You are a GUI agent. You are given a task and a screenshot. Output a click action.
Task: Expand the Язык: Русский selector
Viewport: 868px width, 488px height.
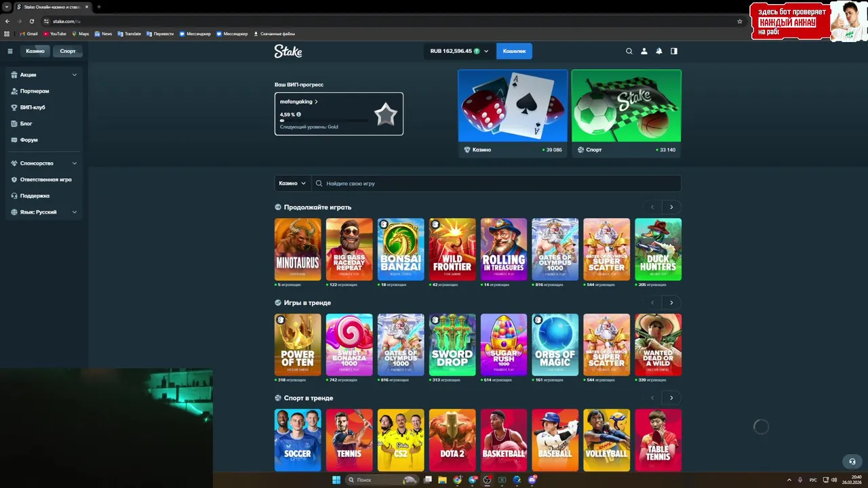pyautogui.click(x=44, y=212)
